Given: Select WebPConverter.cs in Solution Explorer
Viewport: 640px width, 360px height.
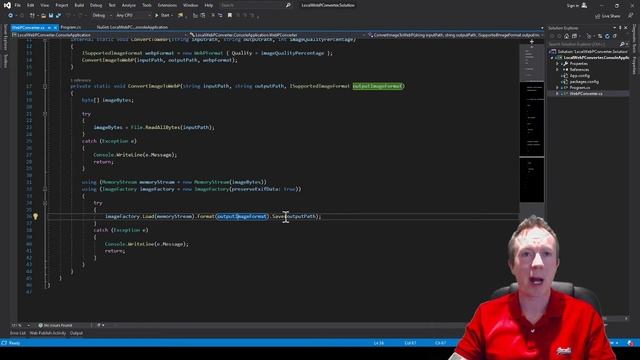Looking at the screenshot, I should point(586,93).
